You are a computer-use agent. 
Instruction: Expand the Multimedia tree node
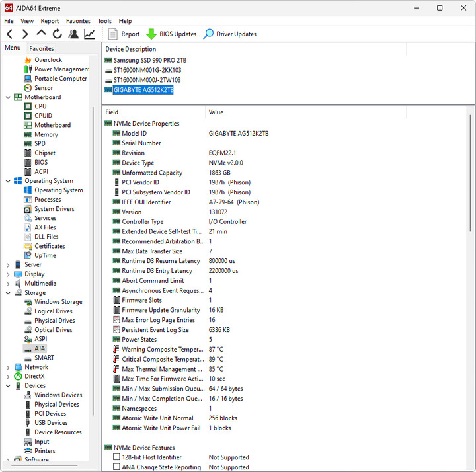[8, 284]
